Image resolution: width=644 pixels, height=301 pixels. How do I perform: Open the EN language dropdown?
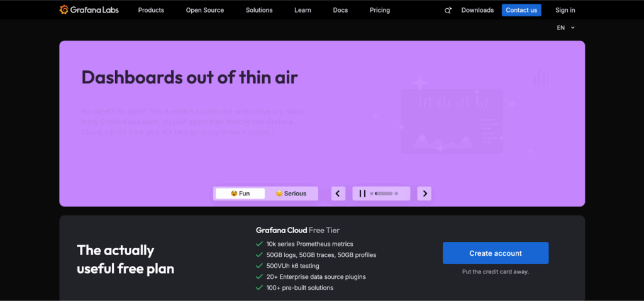tap(565, 28)
